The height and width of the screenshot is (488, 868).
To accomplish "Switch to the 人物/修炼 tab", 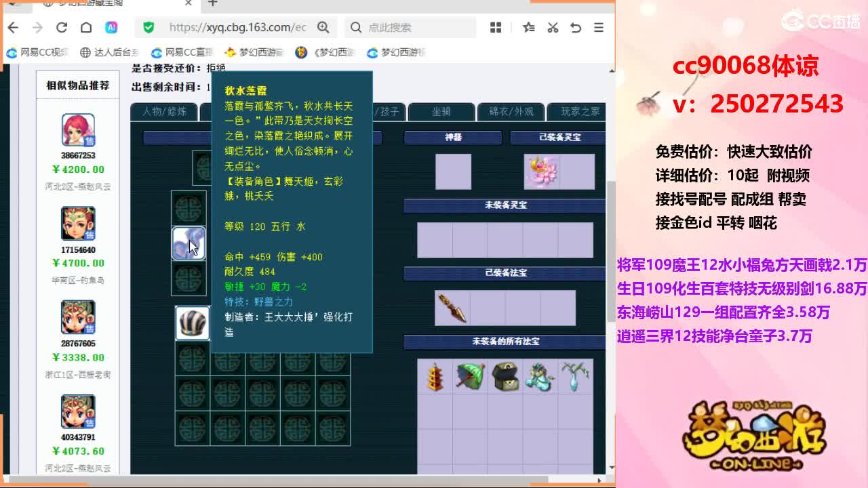I will [164, 112].
